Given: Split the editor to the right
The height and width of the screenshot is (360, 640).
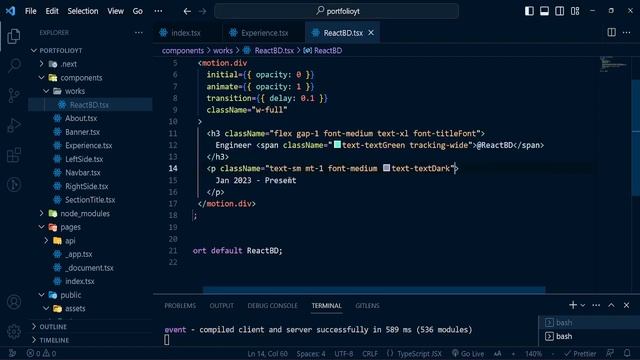Looking at the screenshot, I should tap(611, 32).
